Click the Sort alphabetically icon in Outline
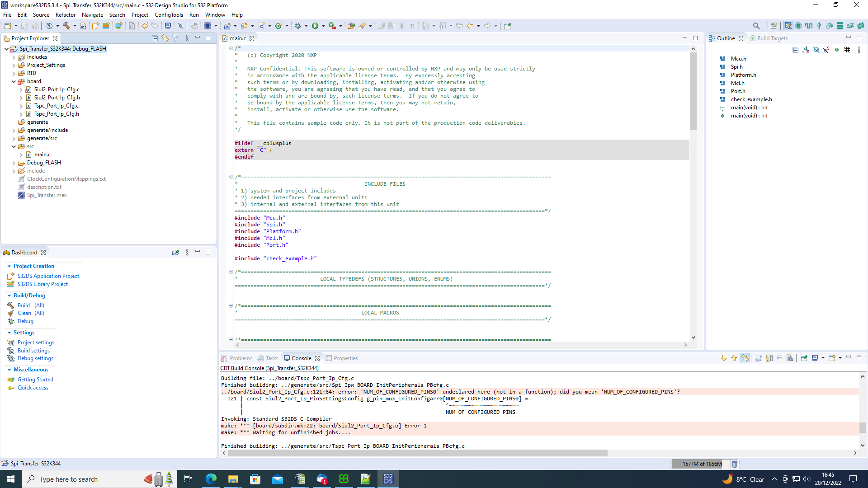The width and height of the screenshot is (868, 488). (806, 50)
